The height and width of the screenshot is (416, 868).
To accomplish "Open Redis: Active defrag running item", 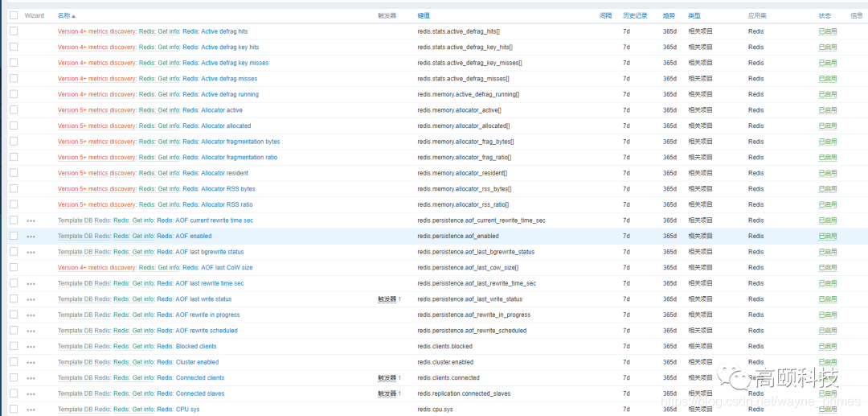I will click(220, 94).
